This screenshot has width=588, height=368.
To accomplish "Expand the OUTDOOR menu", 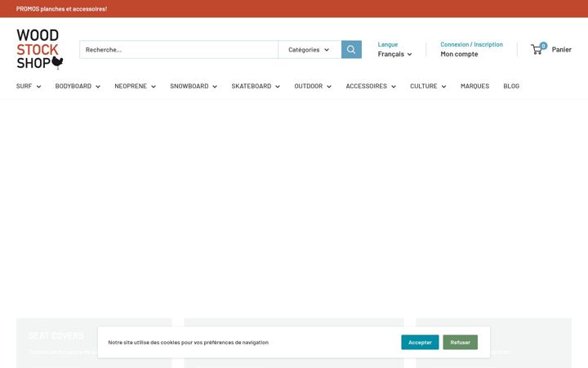I will (x=313, y=86).
